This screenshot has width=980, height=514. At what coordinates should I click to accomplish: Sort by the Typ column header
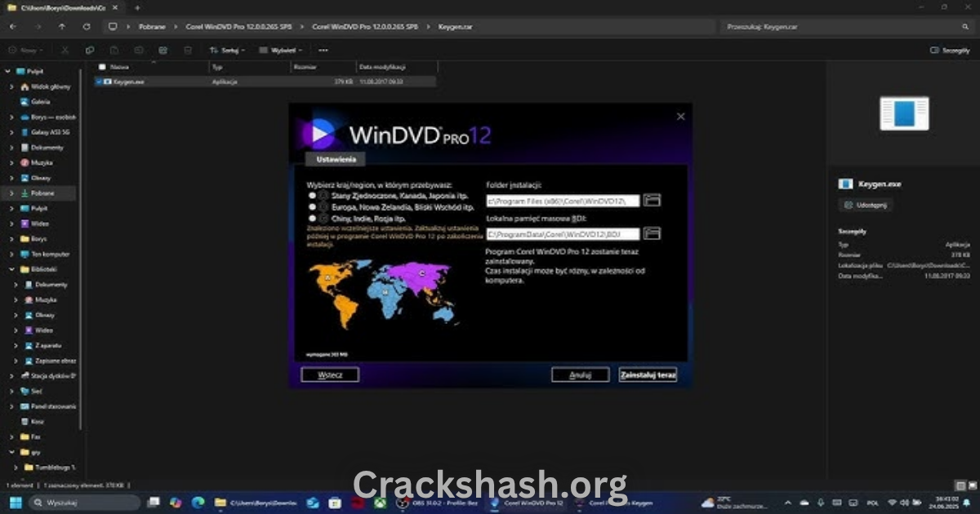217,67
